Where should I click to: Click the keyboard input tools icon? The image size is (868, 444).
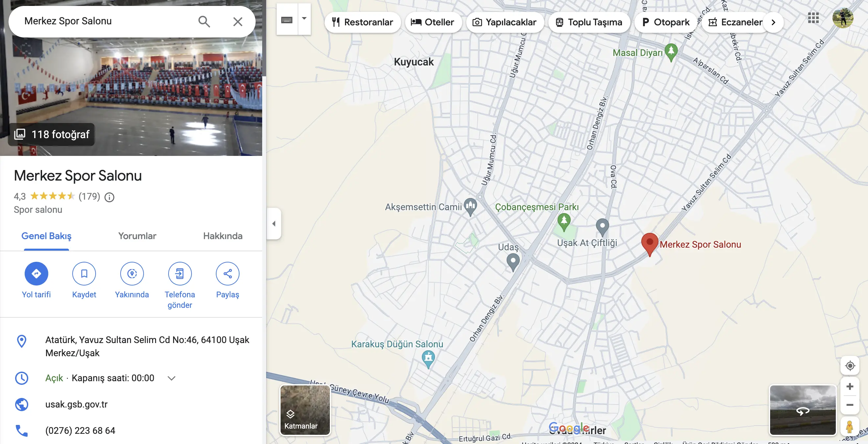pos(287,19)
